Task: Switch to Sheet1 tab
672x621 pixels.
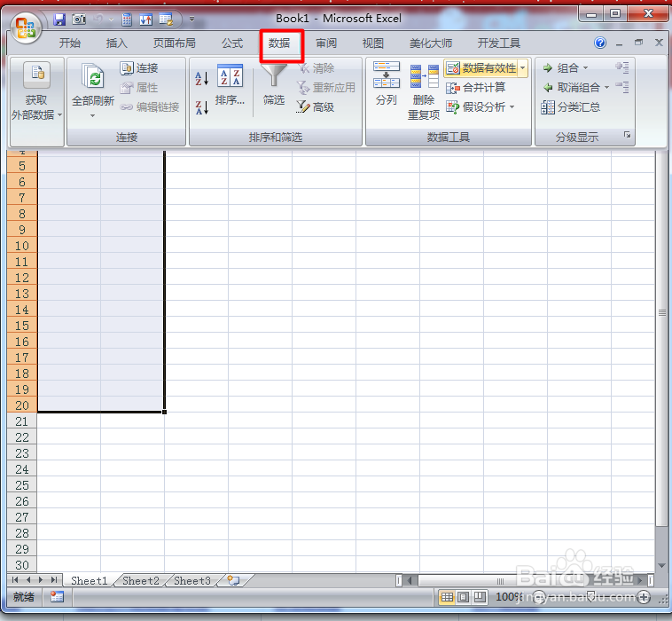Action: pos(90,581)
